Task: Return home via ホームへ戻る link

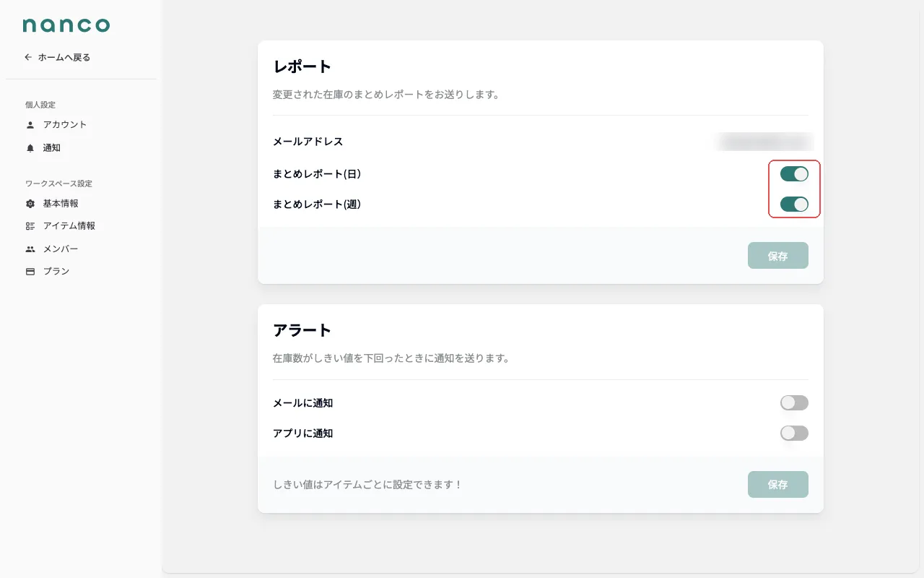Action: click(57, 57)
